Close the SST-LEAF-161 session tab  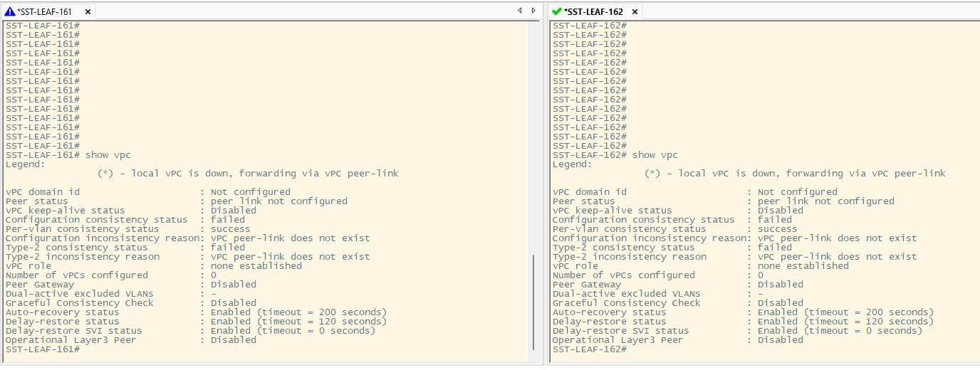(88, 12)
